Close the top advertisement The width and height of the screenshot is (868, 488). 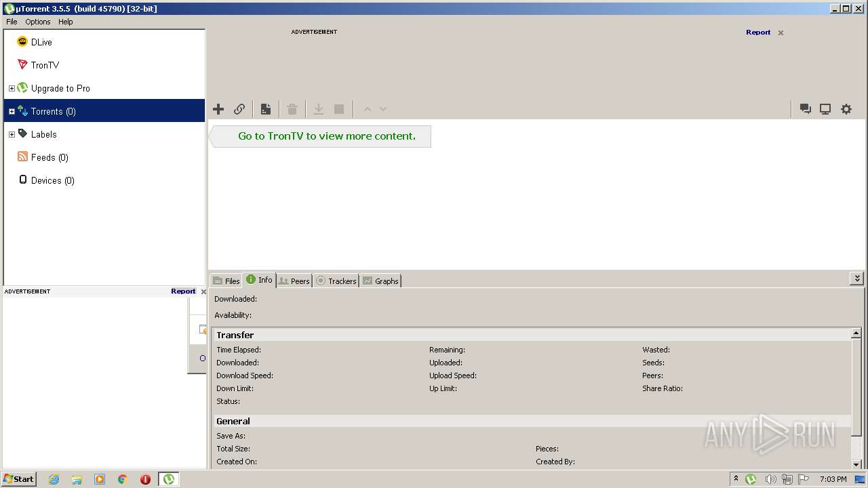[x=781, y=33]
